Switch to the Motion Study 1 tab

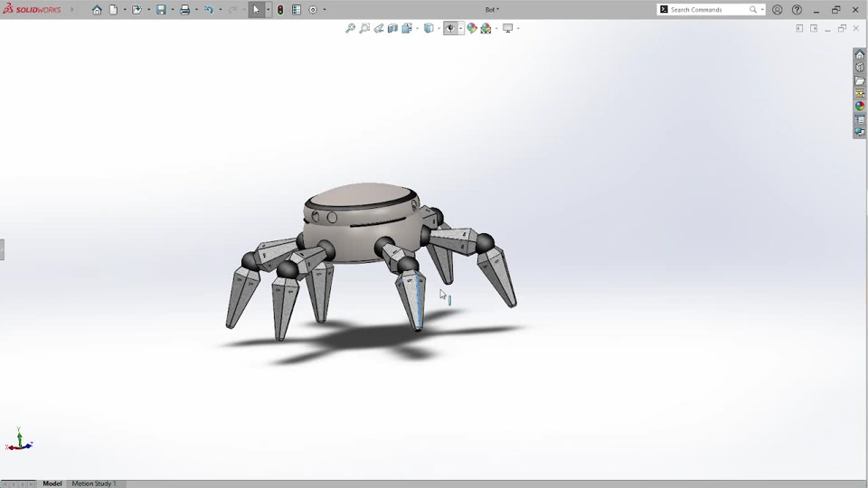click(x=93, y=483)
